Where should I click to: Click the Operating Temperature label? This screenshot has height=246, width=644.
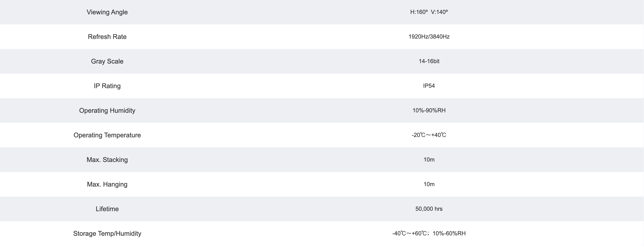(107, 135)
